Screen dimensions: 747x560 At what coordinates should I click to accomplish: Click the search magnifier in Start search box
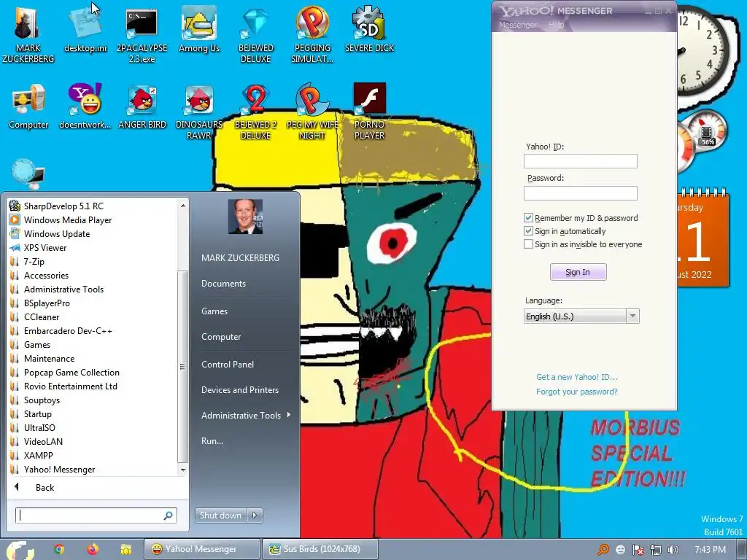point(169,516)
